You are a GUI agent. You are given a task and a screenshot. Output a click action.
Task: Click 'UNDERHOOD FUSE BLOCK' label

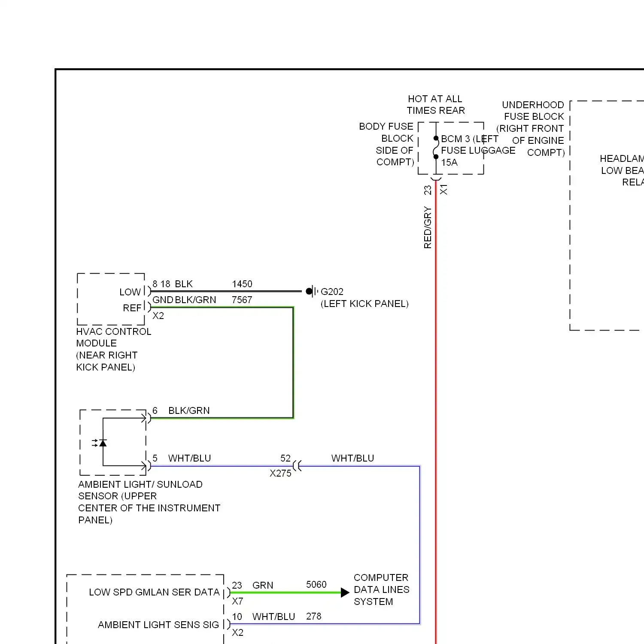pos(533,111)
